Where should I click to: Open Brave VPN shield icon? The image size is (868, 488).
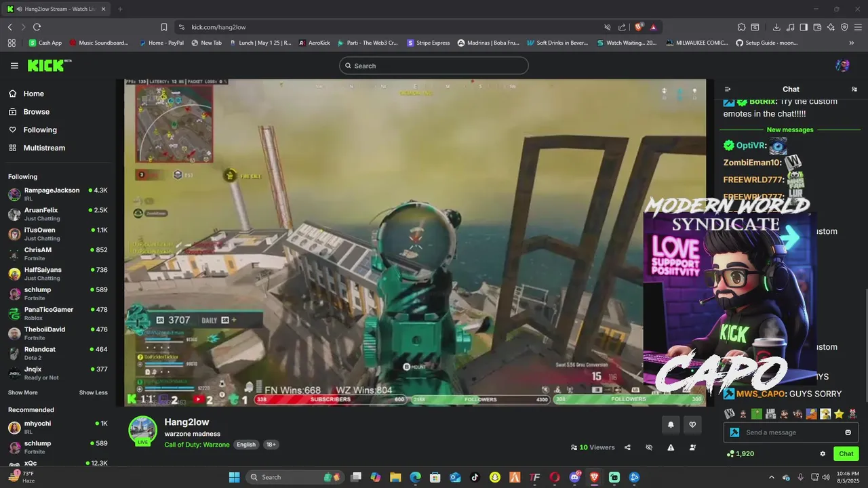(844, 27)
